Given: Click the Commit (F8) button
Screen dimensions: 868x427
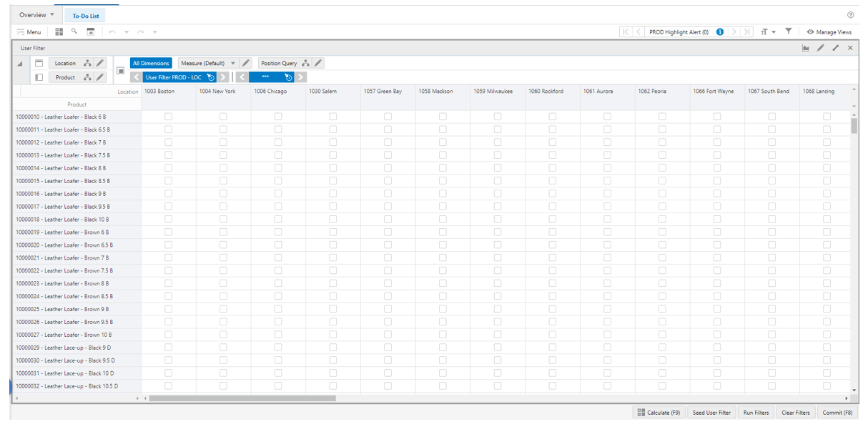Looking at the screenshot, I should pos(837,412).
